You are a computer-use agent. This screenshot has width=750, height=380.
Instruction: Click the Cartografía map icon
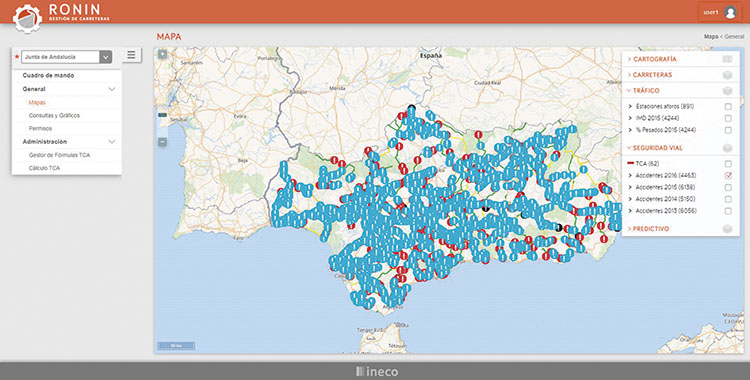(x=727, y=59)
